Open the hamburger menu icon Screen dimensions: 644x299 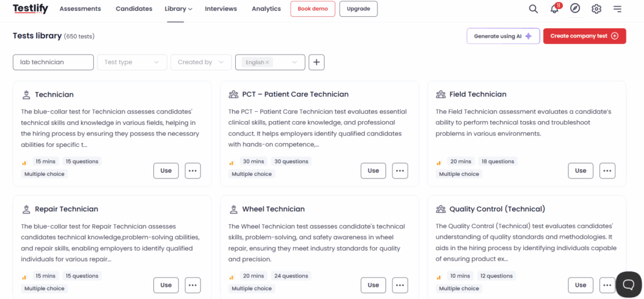pyautogui.click(x=618, y=9)
